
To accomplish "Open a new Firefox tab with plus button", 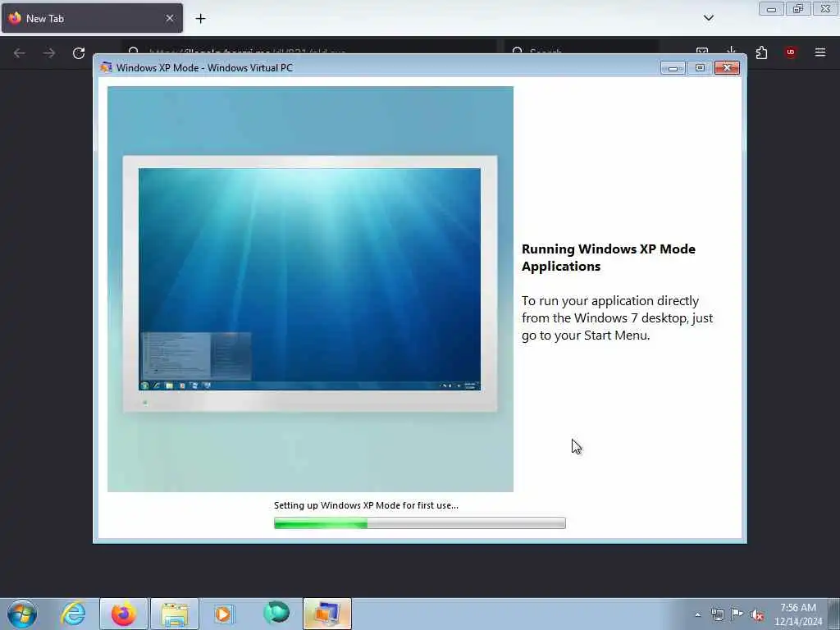I will [200, 18].
